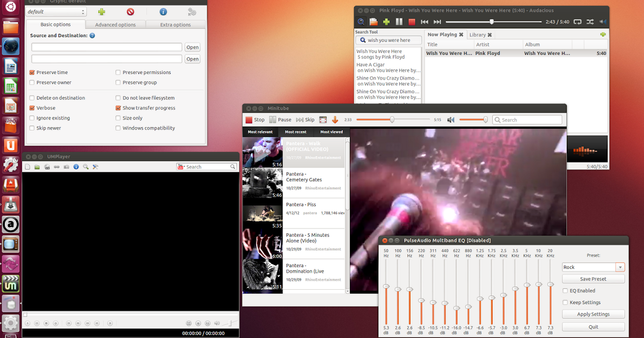
Task: Open a file via Audacious folder icon
Action: 374,21
